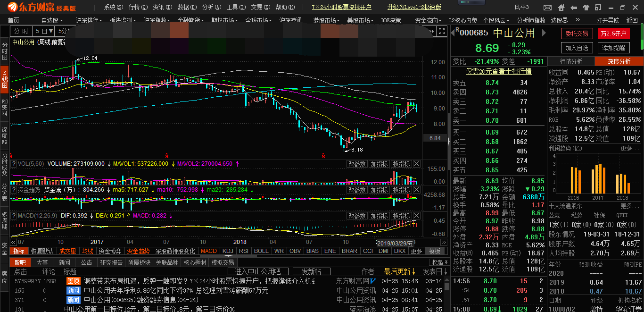The width and height of the screenshot is (644, 312).
Task: Open 多周期 in left sidebar
Action: pyautogui.click(x=5, y=220)
